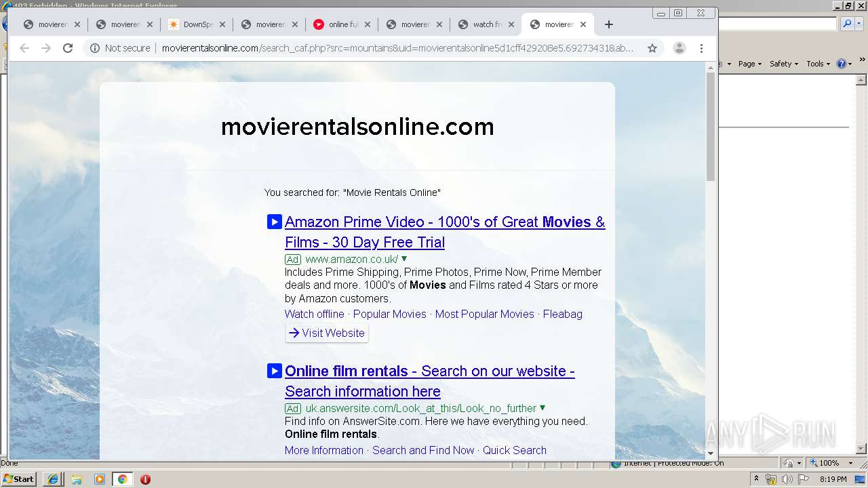Select the Chrome taskbar icon
This screenshot has width=868, height=488.
(x=122, y=479)
